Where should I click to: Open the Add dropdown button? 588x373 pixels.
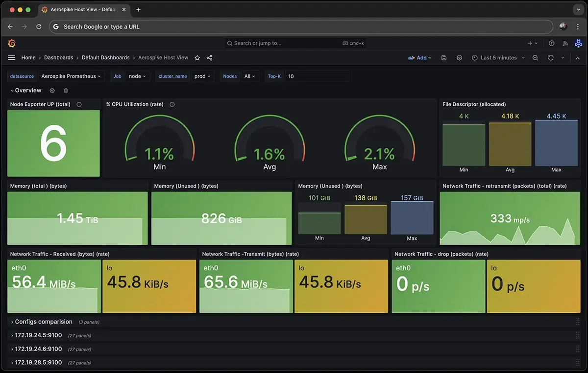(x=420, y=58)
